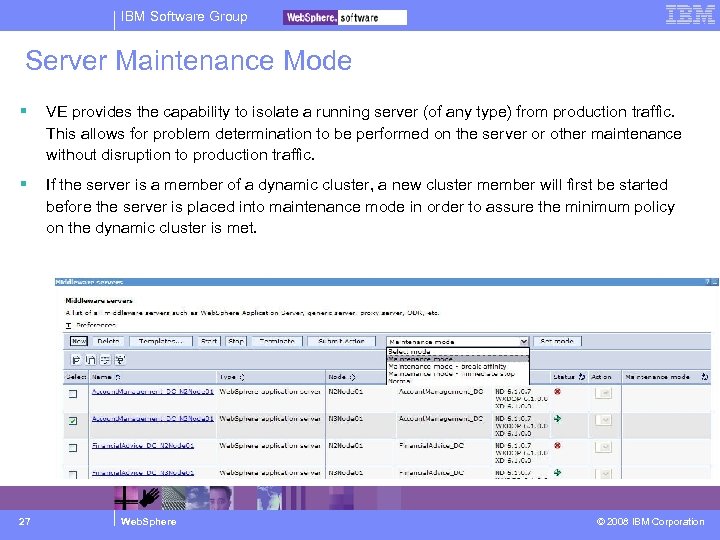Click 'ND 6.1.0.7' version text in first row
This screenshot has height=540, width=720.
pos(513,391)
